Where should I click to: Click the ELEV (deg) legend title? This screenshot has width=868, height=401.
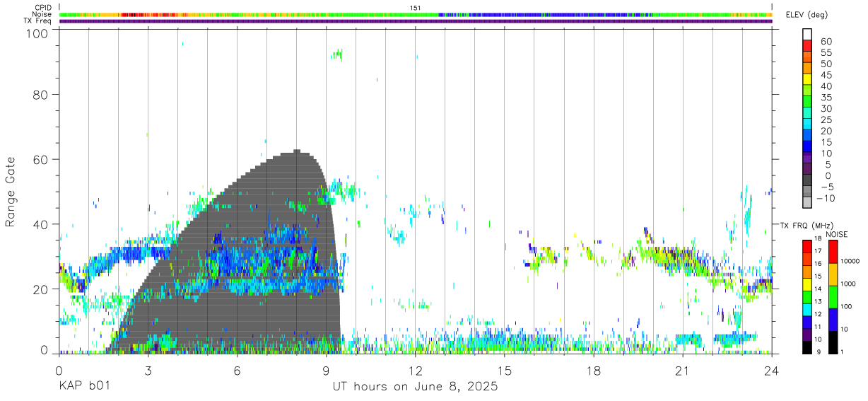click(x=807, y=15)
